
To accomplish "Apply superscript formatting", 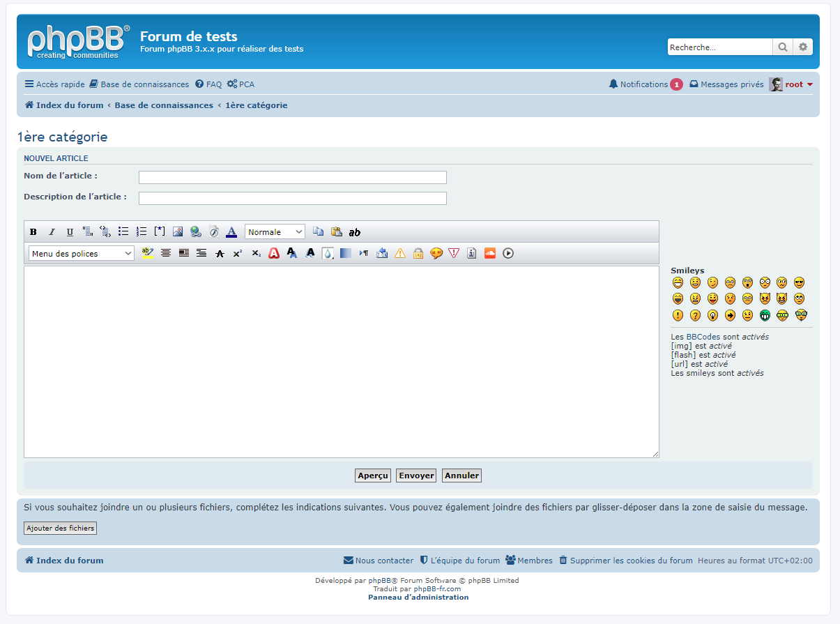I will coord(238,254).
